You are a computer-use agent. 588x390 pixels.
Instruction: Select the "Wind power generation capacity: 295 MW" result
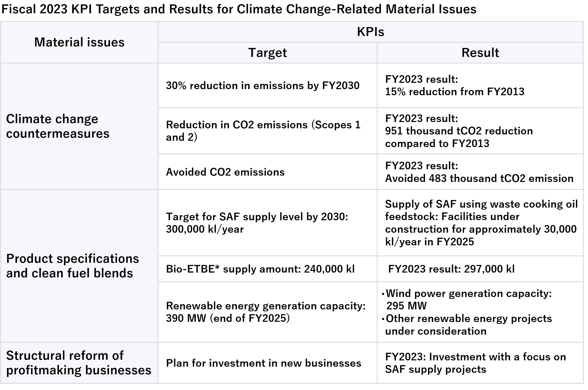coord(469,300)
